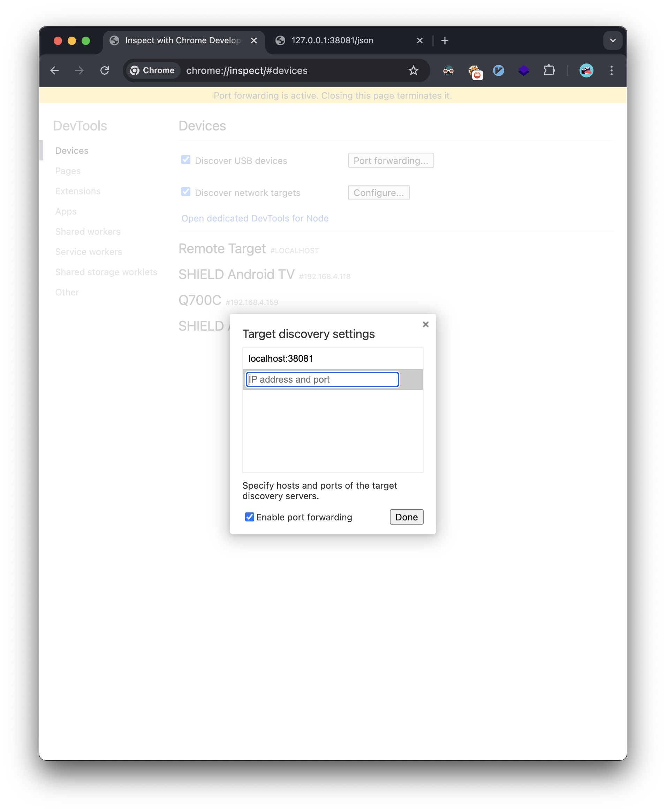Open a new tab with plus button

tap(445, 41)
